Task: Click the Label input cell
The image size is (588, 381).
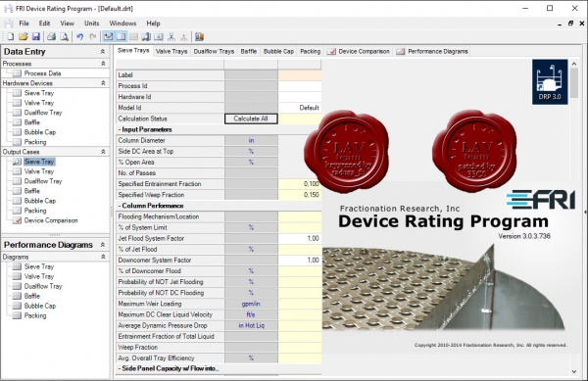Action: tap(300, 74)
